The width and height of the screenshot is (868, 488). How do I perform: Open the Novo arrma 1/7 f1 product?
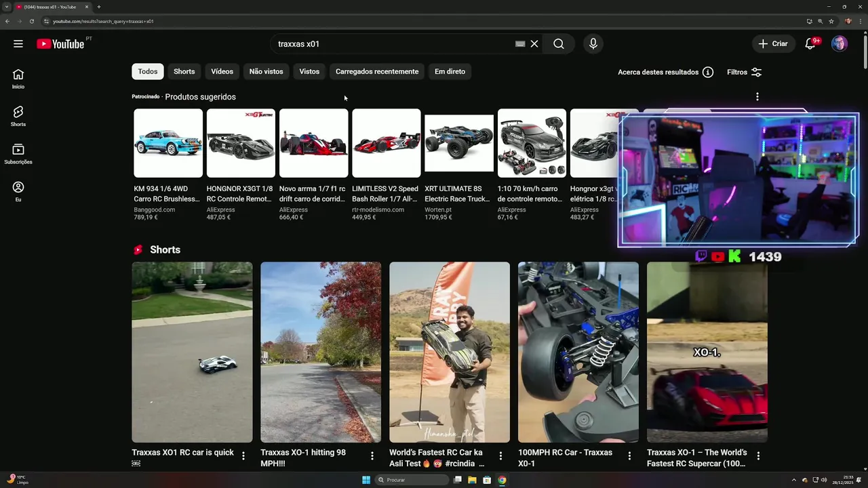click(x=313, y=165)
